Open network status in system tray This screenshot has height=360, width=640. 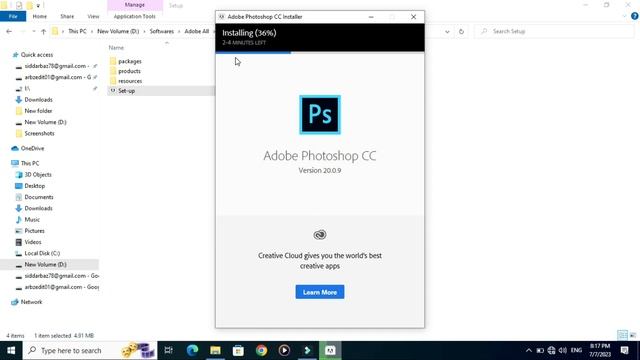551,351
